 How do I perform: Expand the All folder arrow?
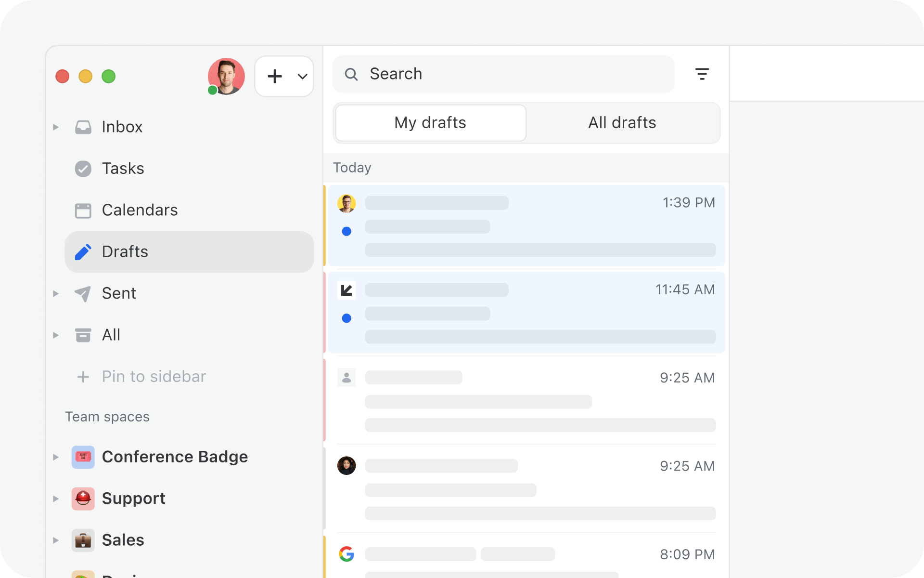(56, 335)
